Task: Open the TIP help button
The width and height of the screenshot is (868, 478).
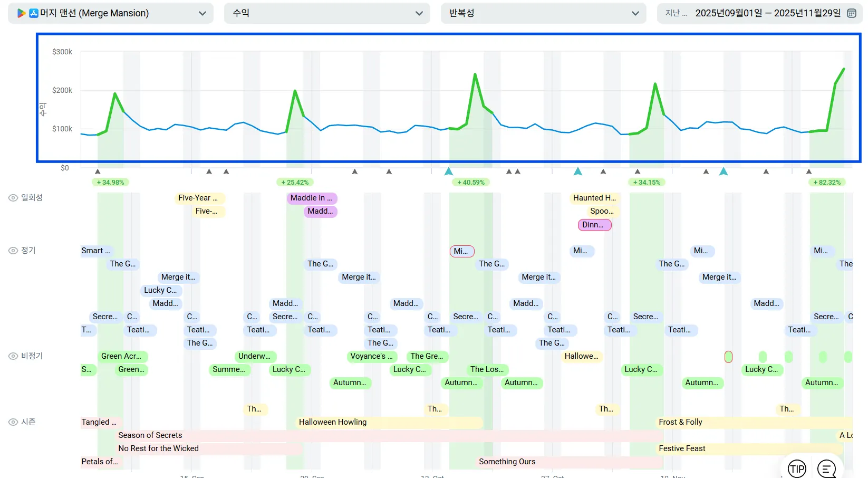Action: coord(797,469)
